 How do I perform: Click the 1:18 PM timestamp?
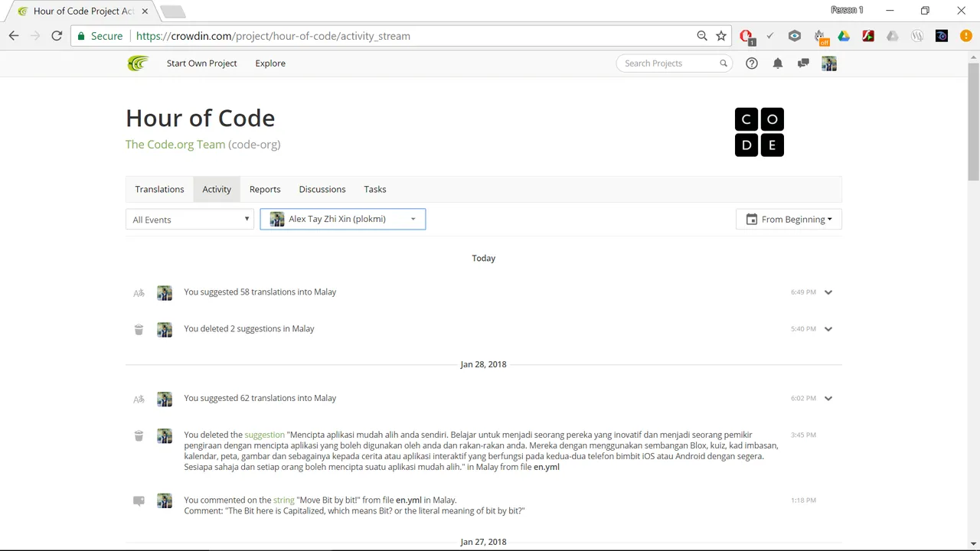click(x=803, y=500)
